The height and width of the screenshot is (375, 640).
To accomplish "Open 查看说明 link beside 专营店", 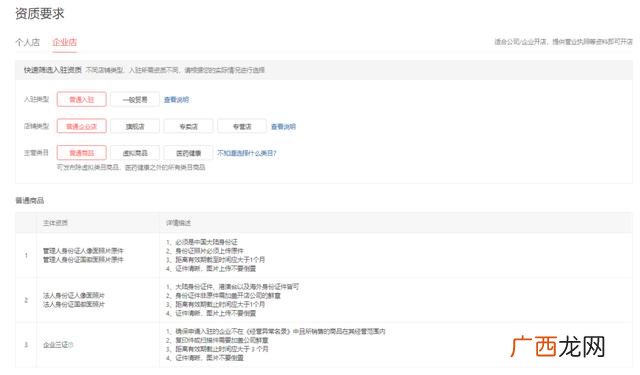I will [x=283, y=126].
